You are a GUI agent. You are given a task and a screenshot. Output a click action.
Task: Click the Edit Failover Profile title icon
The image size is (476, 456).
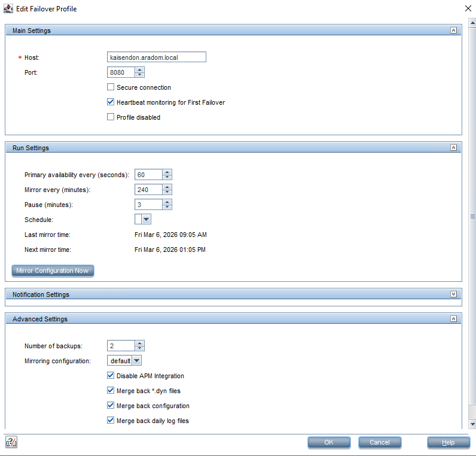coord(8,8)
